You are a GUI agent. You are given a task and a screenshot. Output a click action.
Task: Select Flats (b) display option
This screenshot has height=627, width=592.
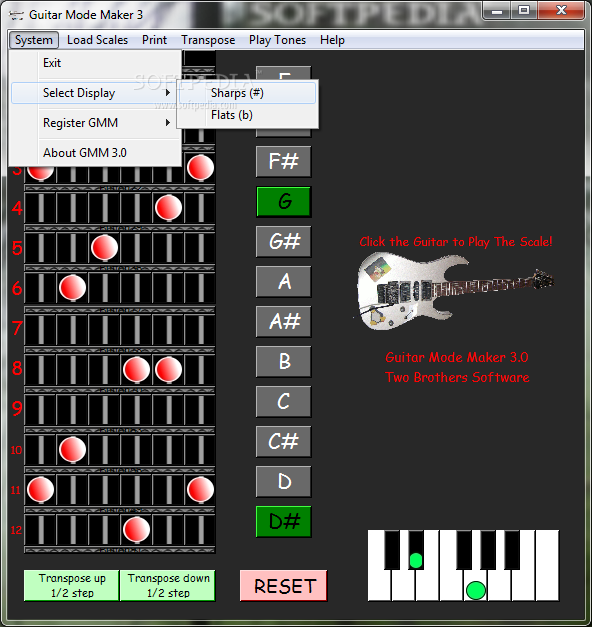point(248,115)
